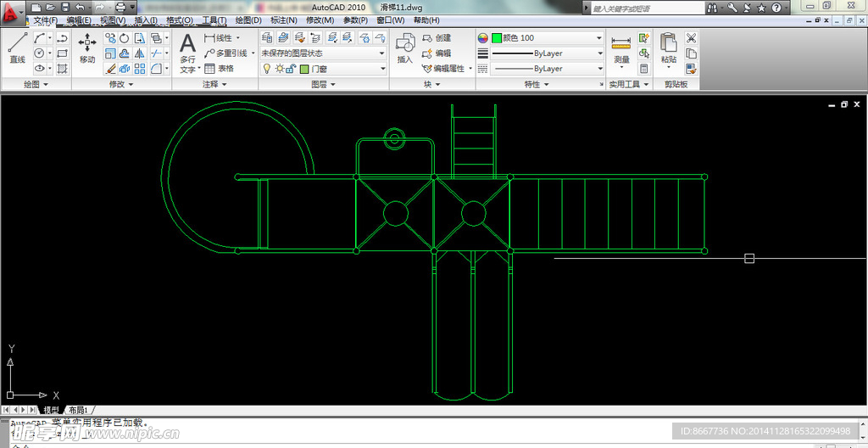Select the Polyline tool

pyautogui.click(x=62, y=38)
